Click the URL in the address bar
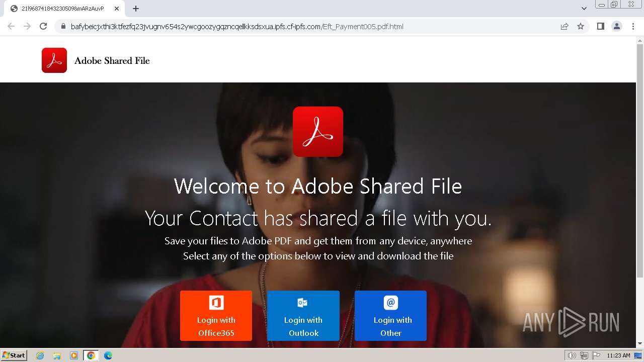The image size is (644, 362). pyautogui.click(x=237, y=27)
